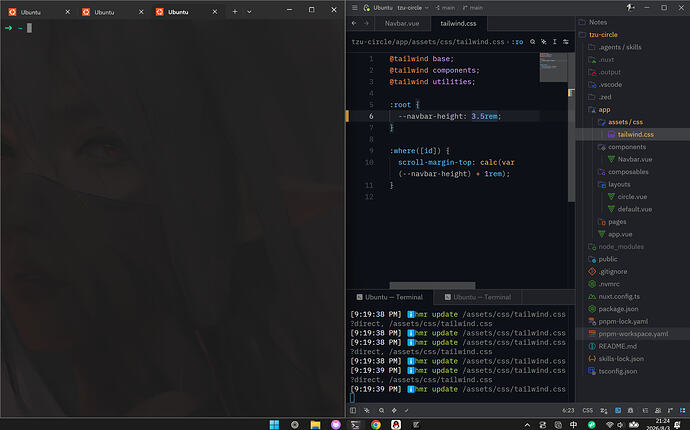Click the editor's vertical scrollbar
The height and width of the screenshot is (430, 690).
(x=572, y=128)
